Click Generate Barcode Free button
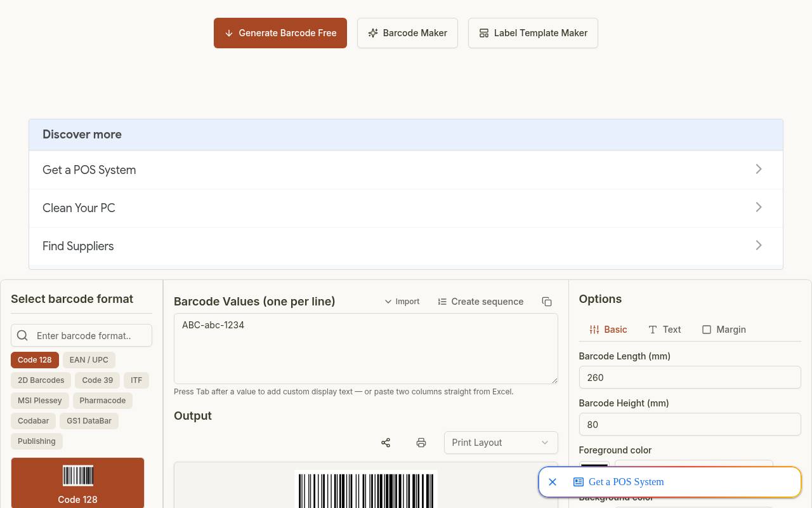This screenshot has width=812, height=508. (280, 33)
